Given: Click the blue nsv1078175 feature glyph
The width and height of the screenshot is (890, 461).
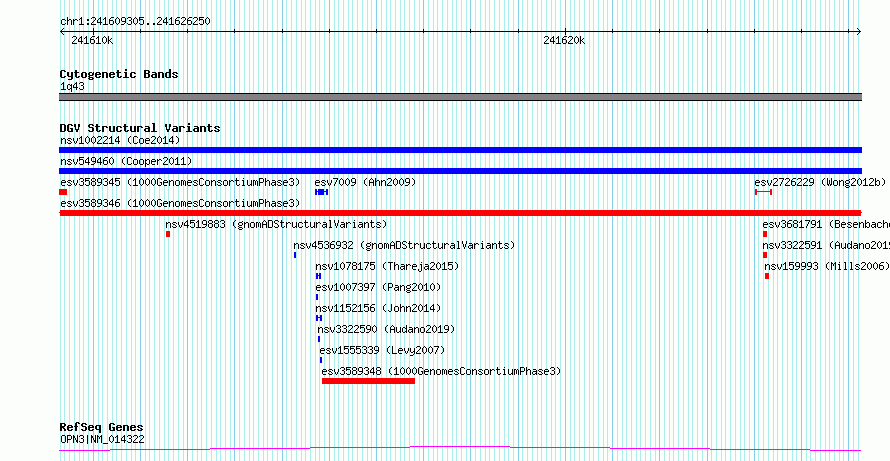Looking at the screenshot, I should [318, 276].
